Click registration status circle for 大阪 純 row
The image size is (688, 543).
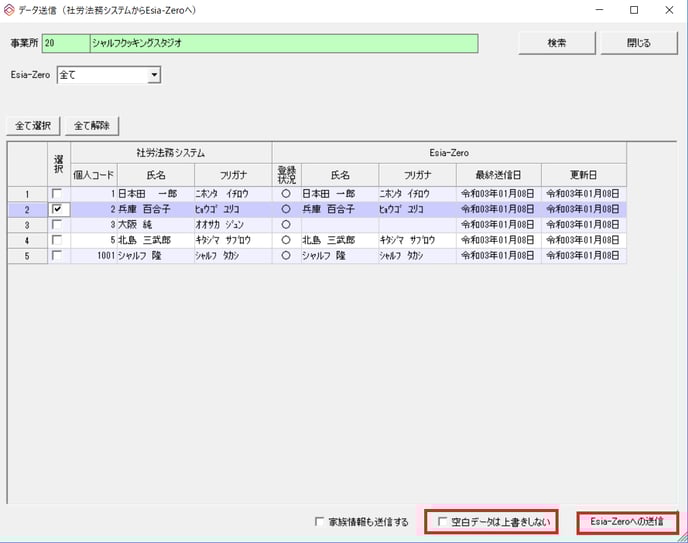286,225
